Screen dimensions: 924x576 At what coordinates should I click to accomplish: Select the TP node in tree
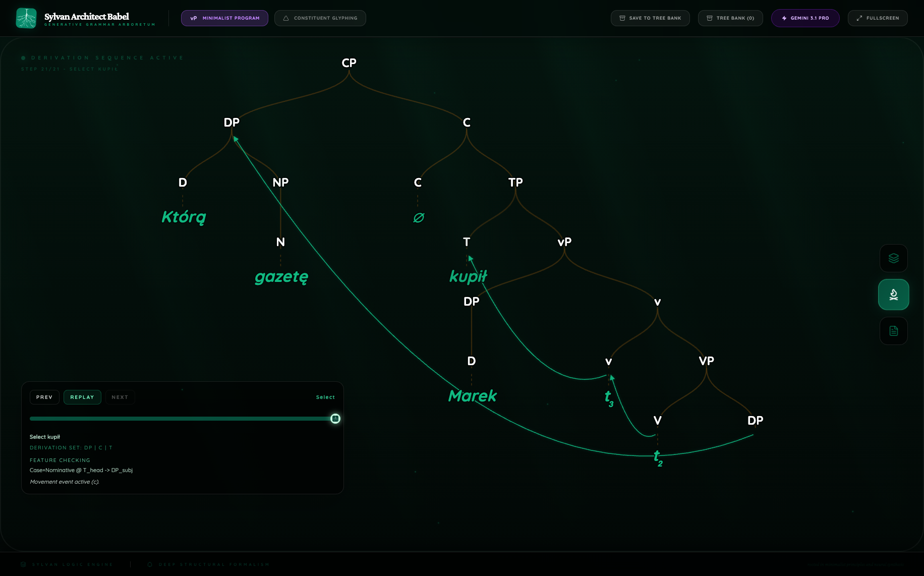click(x=515, y=183)
